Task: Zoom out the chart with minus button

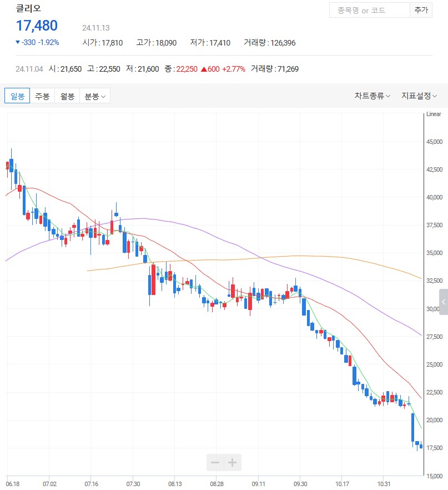Action: [215, 462]
